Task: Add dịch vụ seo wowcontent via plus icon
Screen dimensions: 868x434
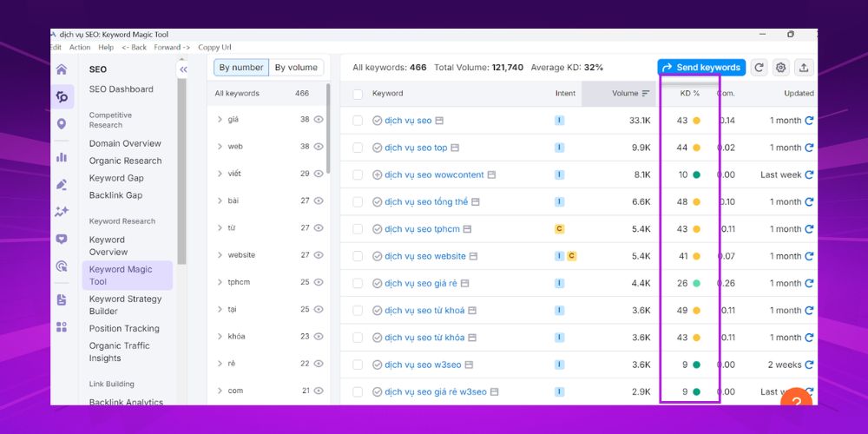Action: 377,174
